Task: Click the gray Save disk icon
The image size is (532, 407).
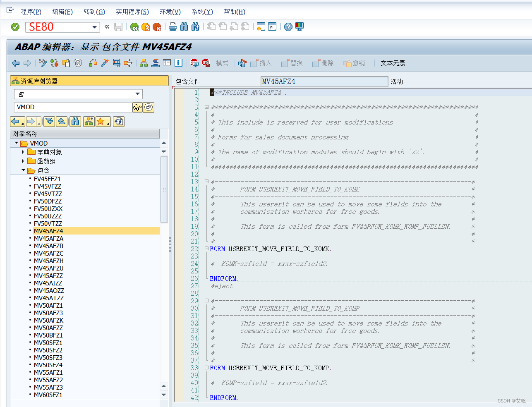Action: (x=118, y=27)
